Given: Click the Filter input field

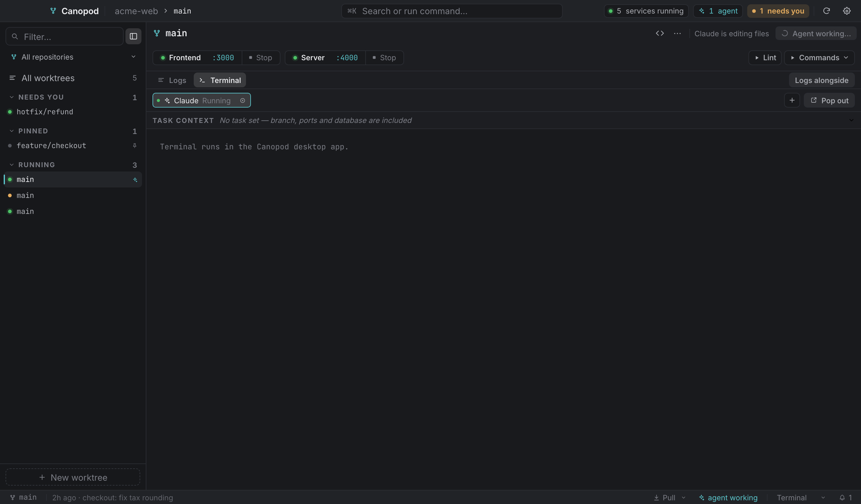Looking at the screenshot, I should pos(64,36).
